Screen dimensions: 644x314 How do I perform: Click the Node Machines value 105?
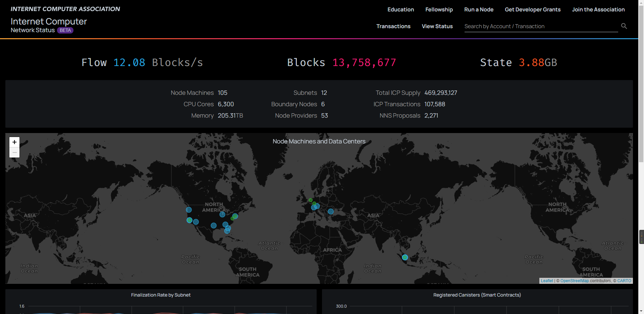222,93
